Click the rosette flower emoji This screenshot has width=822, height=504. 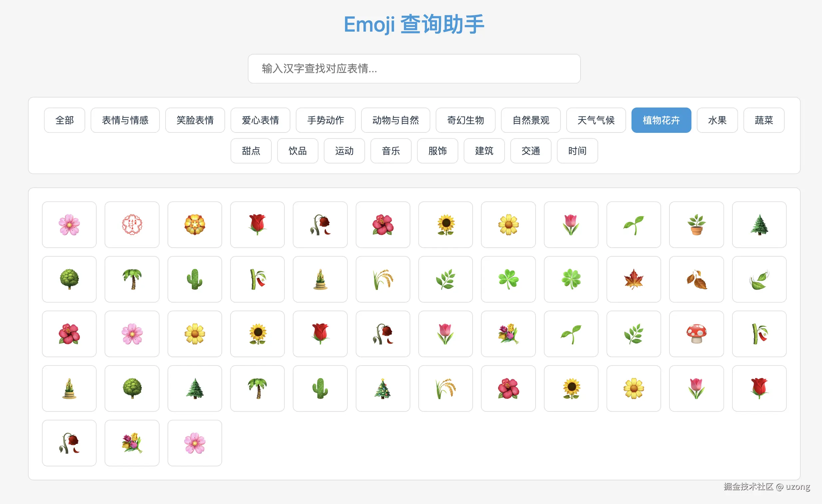click(x=195, y=225)
